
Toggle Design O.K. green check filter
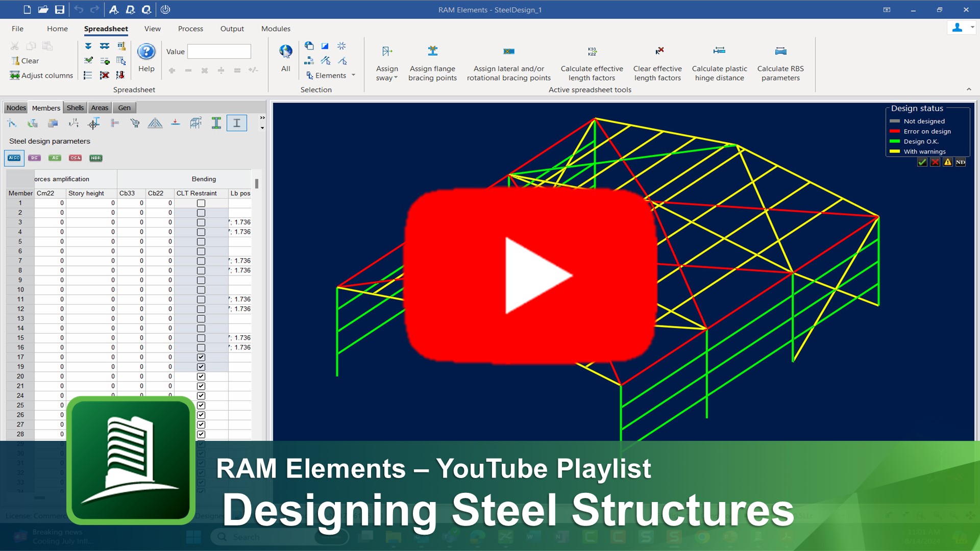coord(922,162)
